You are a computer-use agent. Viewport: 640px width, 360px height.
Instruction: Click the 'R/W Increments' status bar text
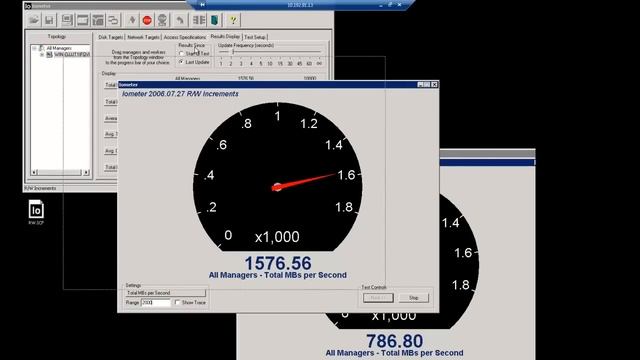point(40,188)
